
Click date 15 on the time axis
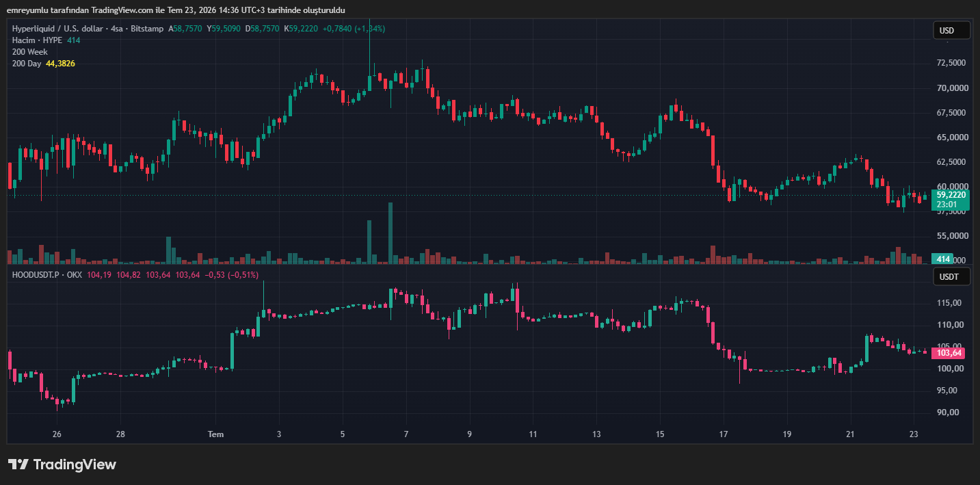[660, 434]
